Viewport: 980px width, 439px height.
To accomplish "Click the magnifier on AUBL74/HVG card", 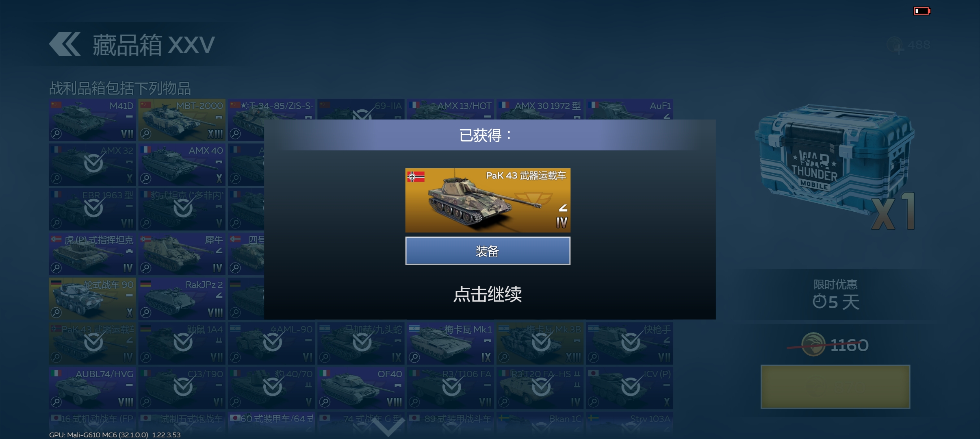I will tap(56, 402).
